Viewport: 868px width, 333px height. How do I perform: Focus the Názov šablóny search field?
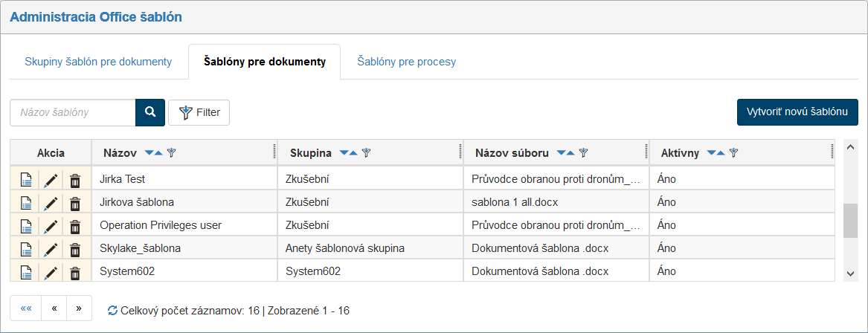pyautogui.click(x=72, y=112)
